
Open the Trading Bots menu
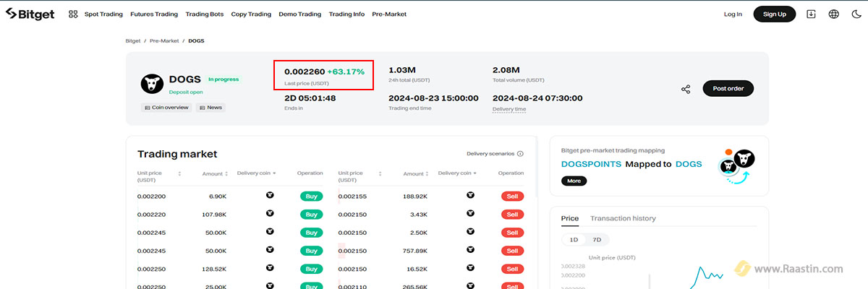(205, 14)
